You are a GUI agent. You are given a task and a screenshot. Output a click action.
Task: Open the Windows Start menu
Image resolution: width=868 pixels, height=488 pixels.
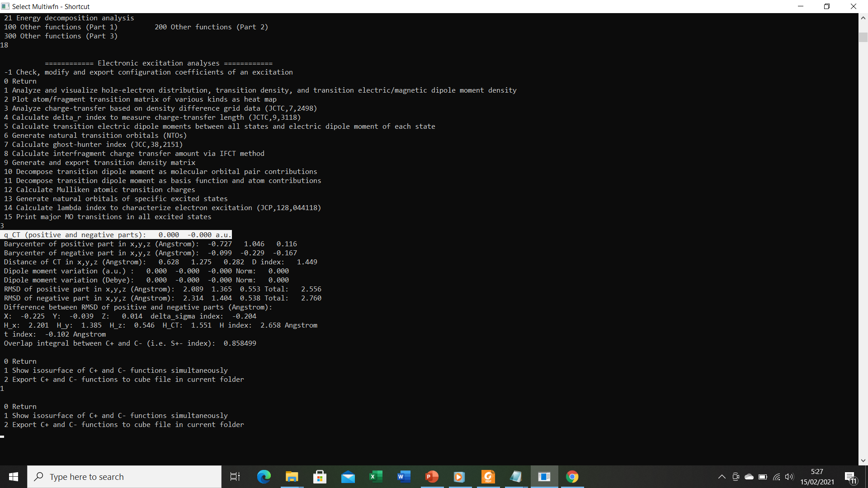(x=14, y=477)
